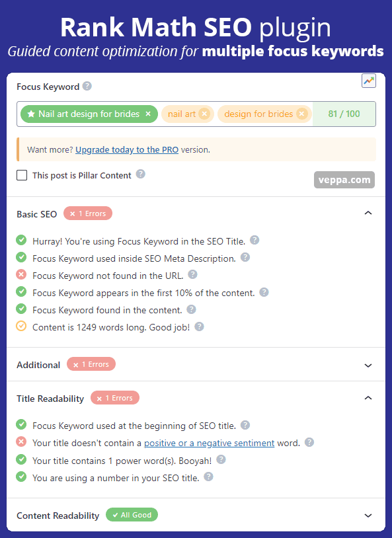This screenshot has height=538, width=392.
Task: Select the 81 / 100 score indicator
Action: pyautogui.click(x=344, y=114)
